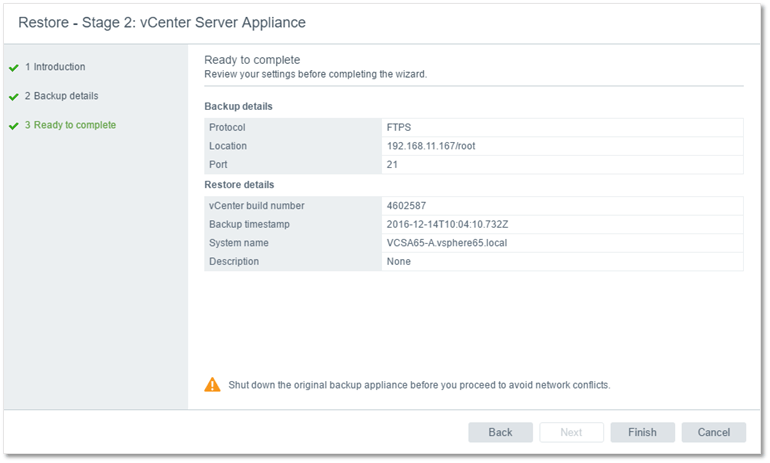The width and height of the screenshot is (770, 463).
Task: Click the shut down appliance warning message
Action: pyautogui.click(x=419, y=385)
